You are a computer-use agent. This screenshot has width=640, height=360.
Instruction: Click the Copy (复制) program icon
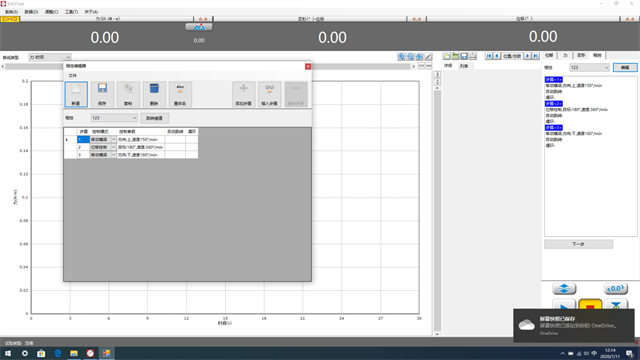pyautogui.click(x=128, y=94)
